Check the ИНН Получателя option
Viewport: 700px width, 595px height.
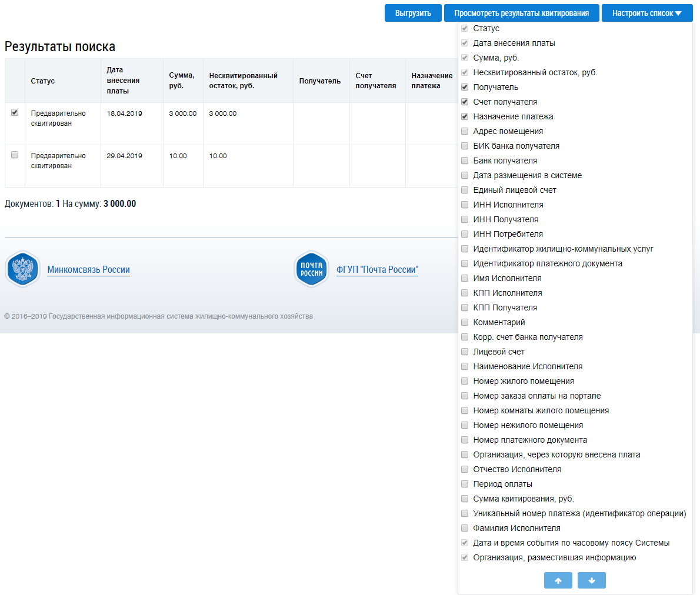[x=465, y=219]
